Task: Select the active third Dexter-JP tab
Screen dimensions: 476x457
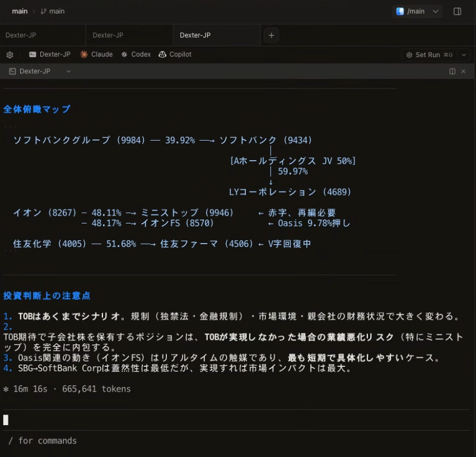Action: pos(217,35)
